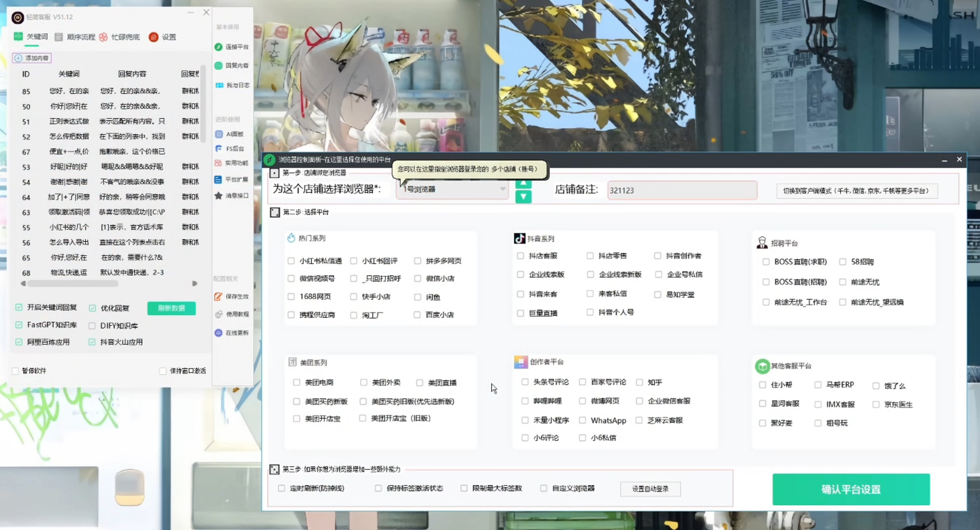Click the dice icon for 第三步
Viewport: 980px width, 530px height.
[x=274, y=469]
